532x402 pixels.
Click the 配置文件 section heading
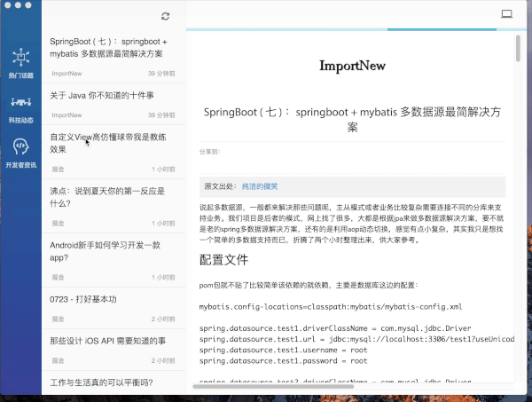(x=224, y=260)
